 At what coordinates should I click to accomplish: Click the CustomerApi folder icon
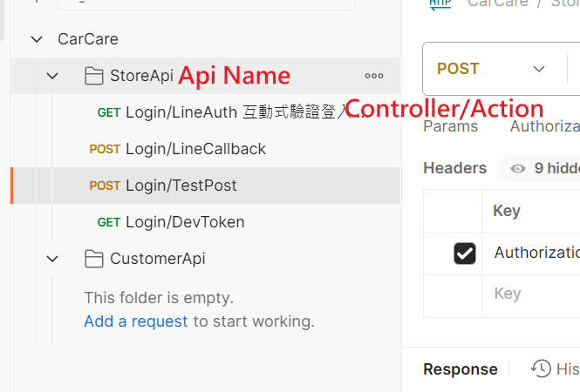pyautogui.click(x=93, y=259)
